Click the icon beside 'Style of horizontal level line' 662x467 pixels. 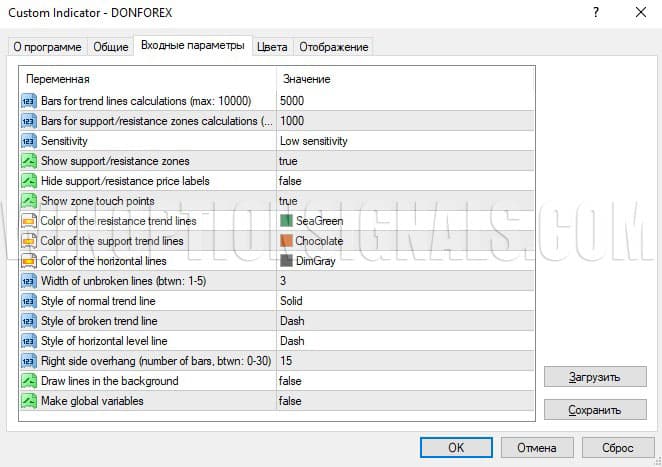(29, 341)
